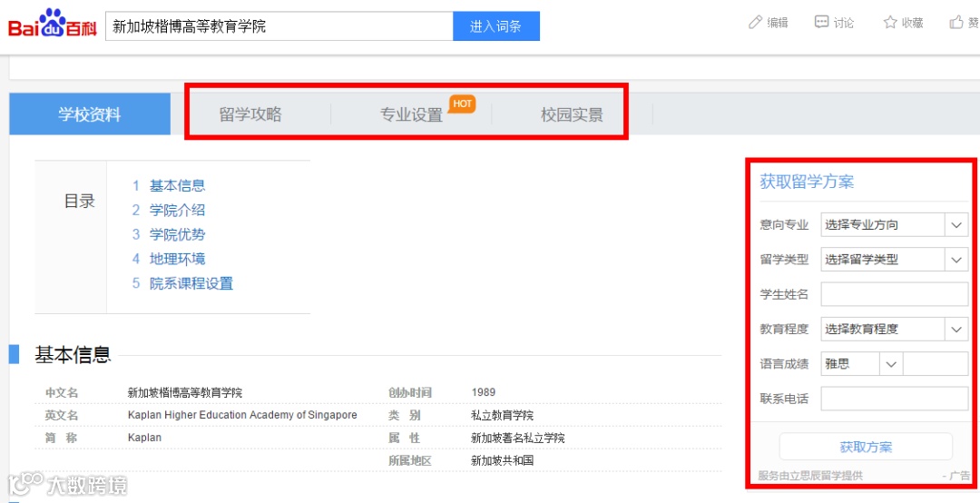
Task: Click the 中文名 value 新加坡楷博高等教育学院
Action: click(x=185, y=393)
